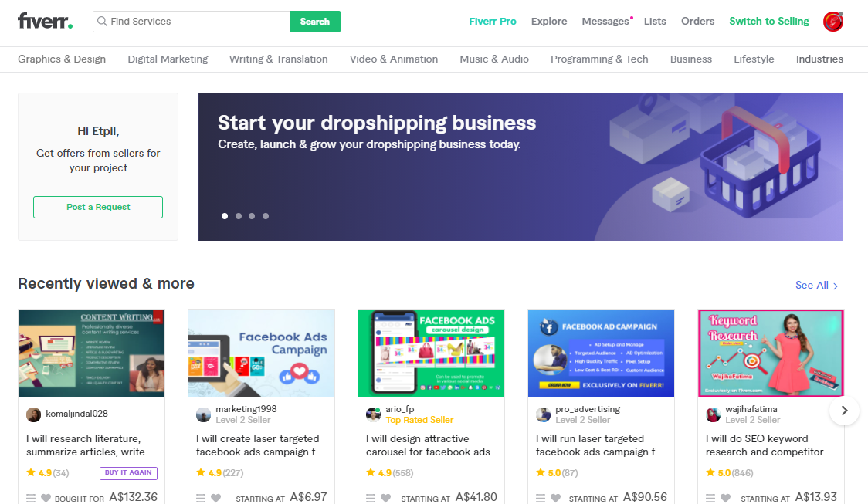Open Messages in top navigation
Screen dimensions: 868x504
605,21
